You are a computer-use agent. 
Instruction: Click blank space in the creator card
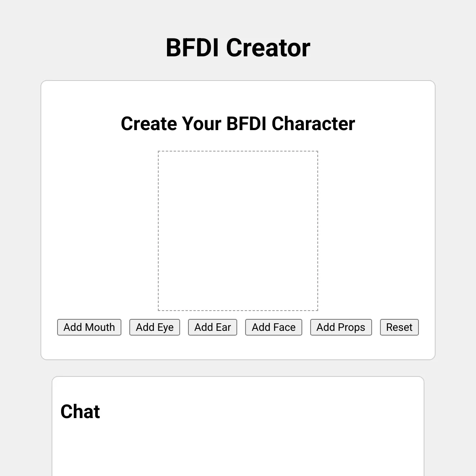point(99,218)
